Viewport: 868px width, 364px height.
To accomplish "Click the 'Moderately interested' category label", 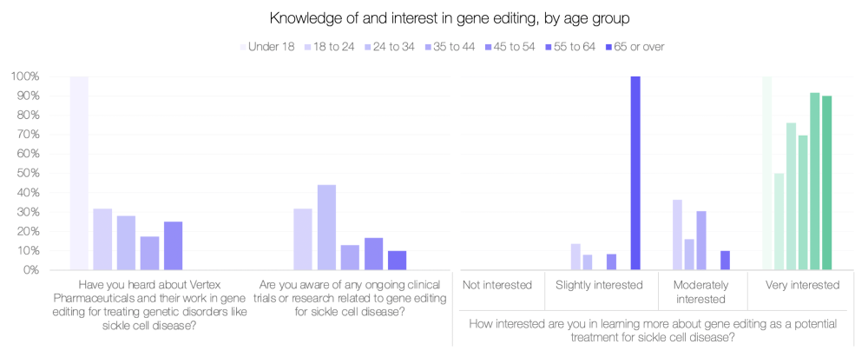I will pyautogui.click(x=699, y=291).
